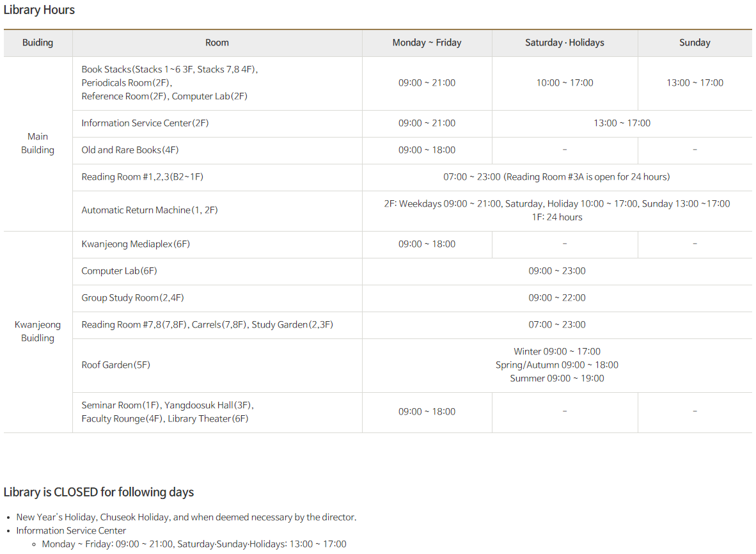Select the Saturday · Holidays column header
Screen dimensions: 756x554
click(x=564, y=43)
